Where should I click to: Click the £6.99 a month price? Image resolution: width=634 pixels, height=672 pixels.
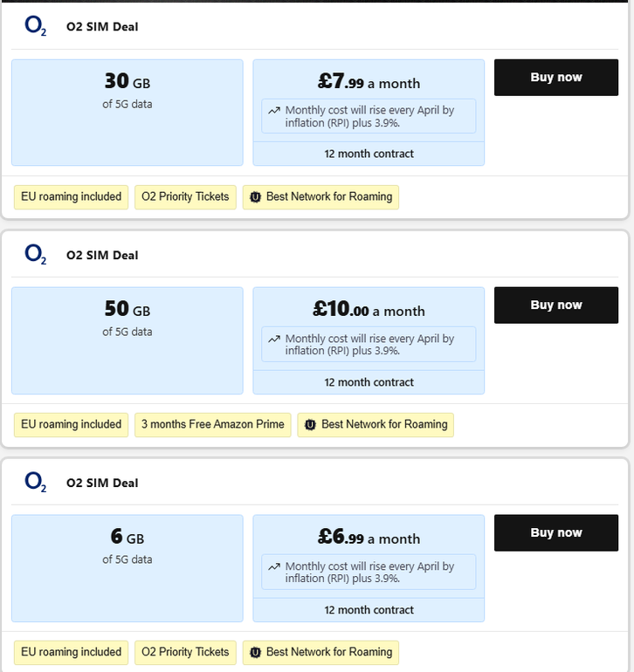tap(369, 538)
